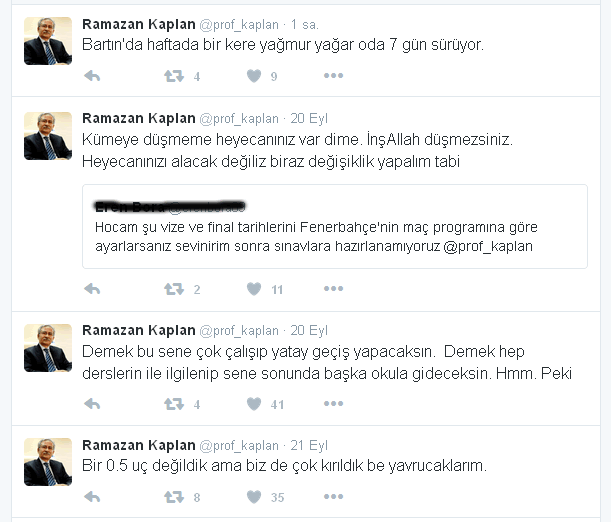
Task: Retweet the tweet with 8 retweets
Action: point(174,497)
